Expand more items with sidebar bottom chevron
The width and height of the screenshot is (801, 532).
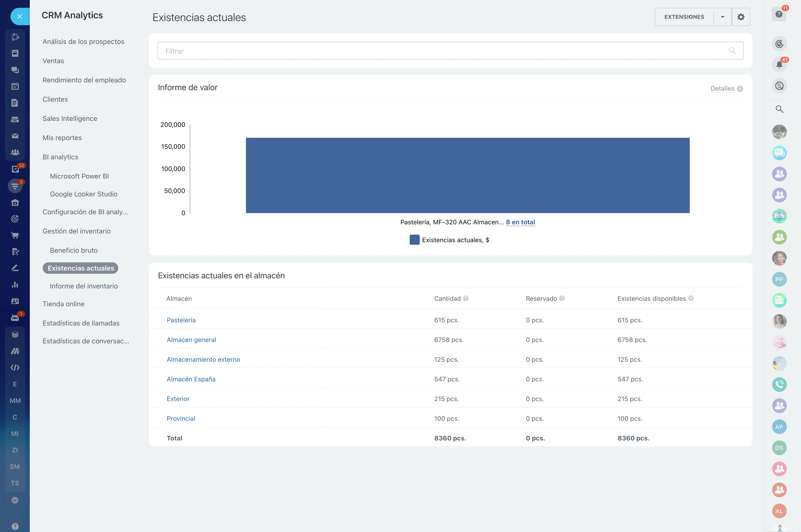[x=15, y=500]
